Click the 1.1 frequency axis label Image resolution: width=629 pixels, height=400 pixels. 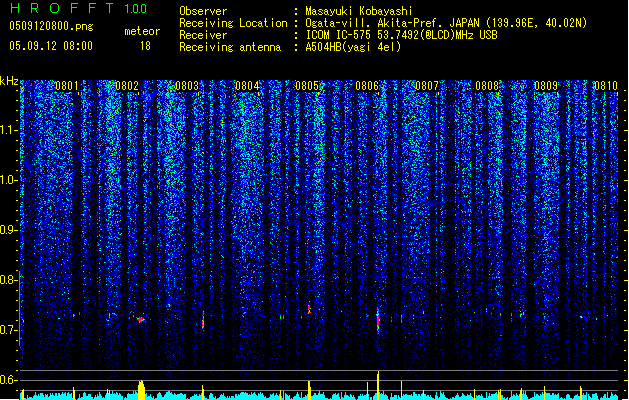tap(9, 130)
